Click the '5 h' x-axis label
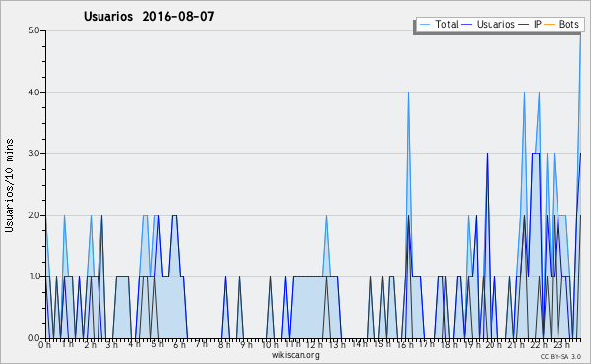The width and height of the screenshot is (591, 364). click(x=157, y=344)
